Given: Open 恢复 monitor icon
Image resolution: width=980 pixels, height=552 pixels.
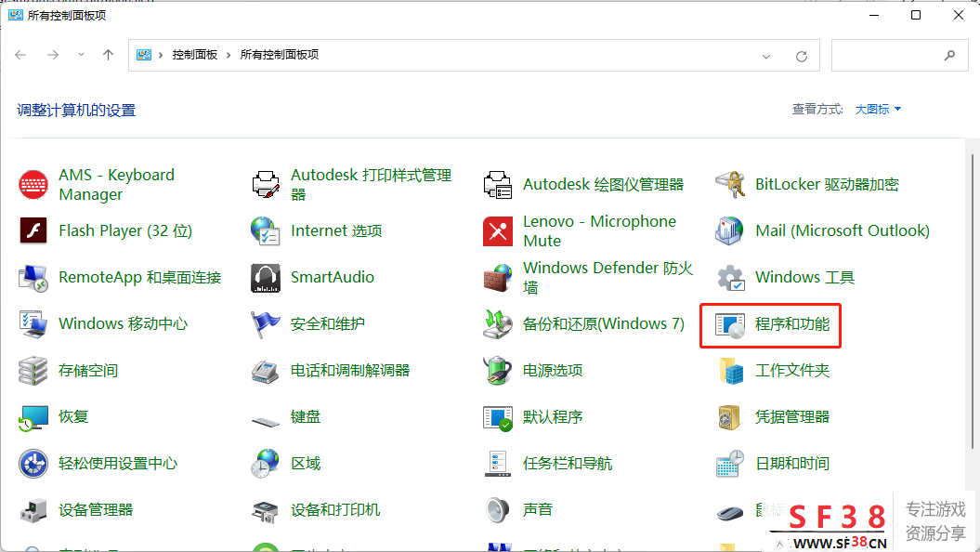Looking at the screenshot, I should click(x=33, y=417).
